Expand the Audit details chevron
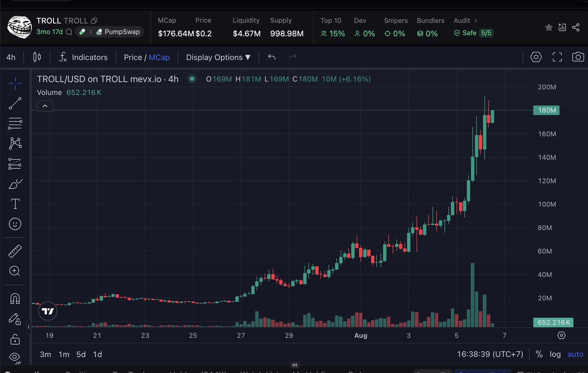This screenshot has height=373, width=588. (x=476, y=21)
